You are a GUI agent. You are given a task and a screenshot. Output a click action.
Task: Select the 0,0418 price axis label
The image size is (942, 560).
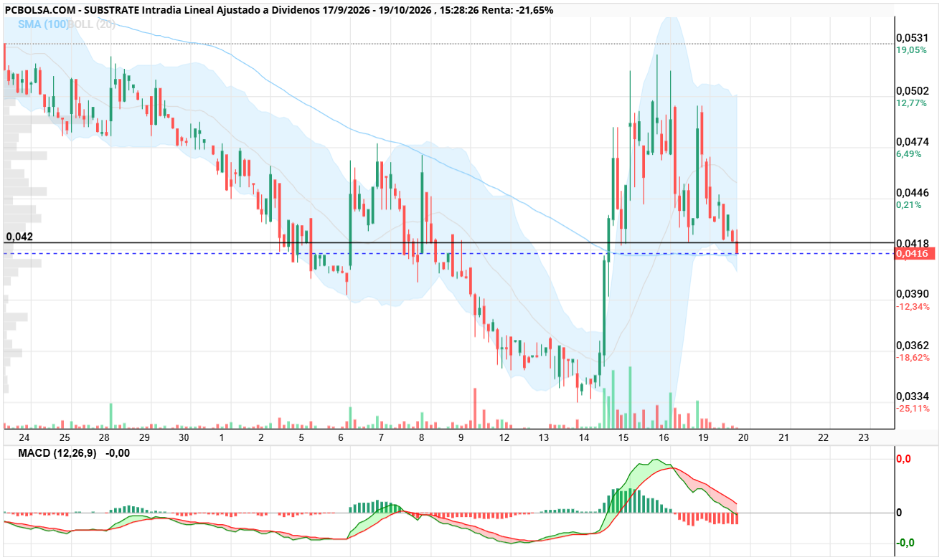(x=912, y=243)
